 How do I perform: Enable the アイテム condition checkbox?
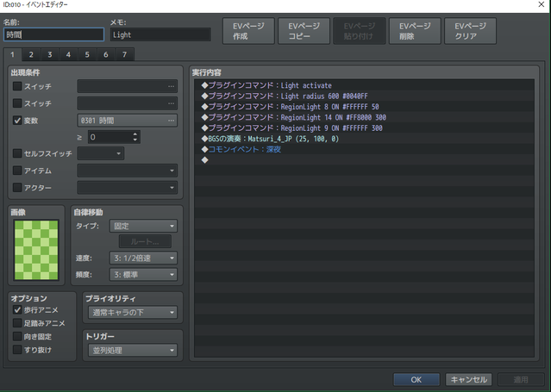(17, 171)
